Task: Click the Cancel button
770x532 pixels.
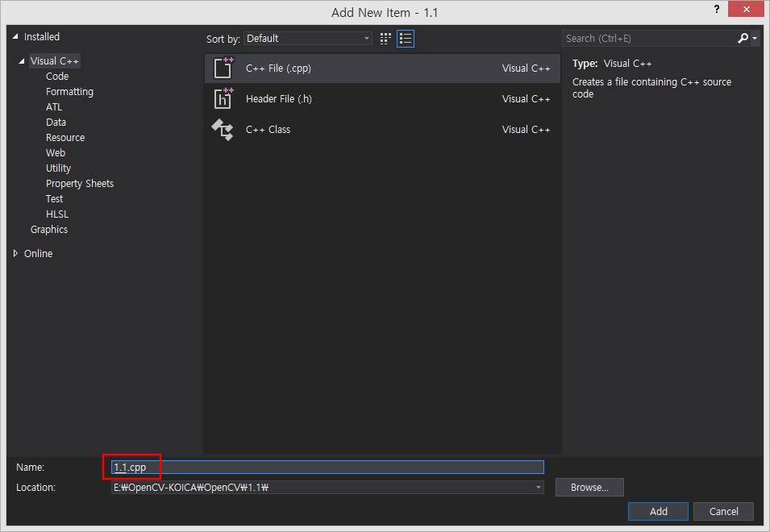Action: point(723,511)
